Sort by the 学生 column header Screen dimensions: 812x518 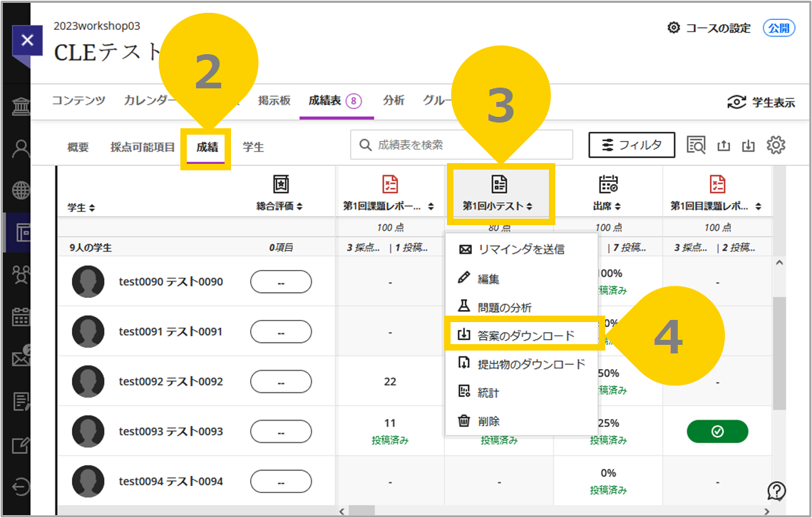coord(81,207)
